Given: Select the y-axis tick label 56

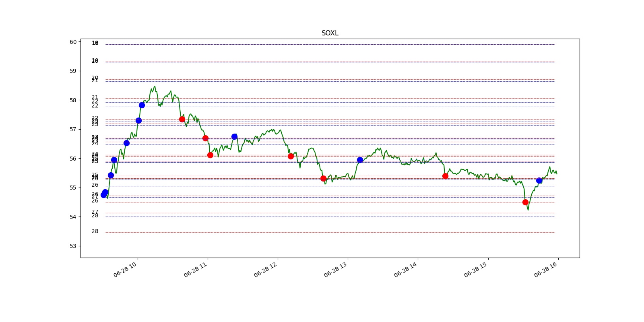Looking at the screenshot, I should [x=73, y=159].
